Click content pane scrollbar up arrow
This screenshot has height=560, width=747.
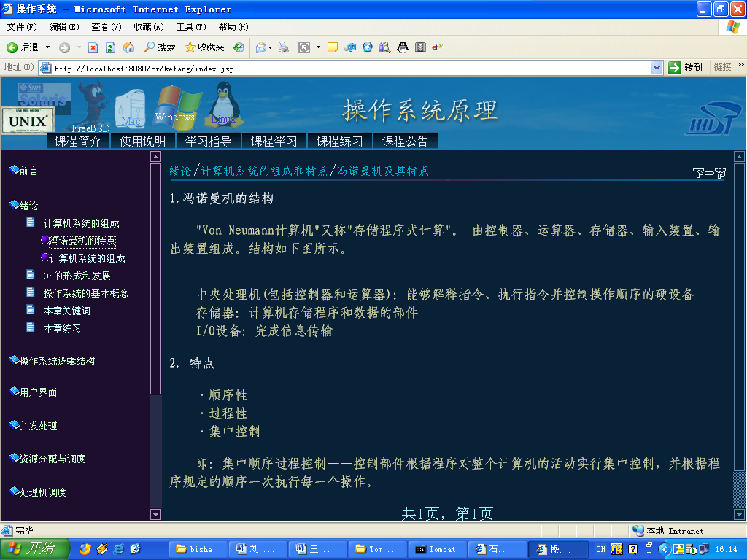coord(739,156)
